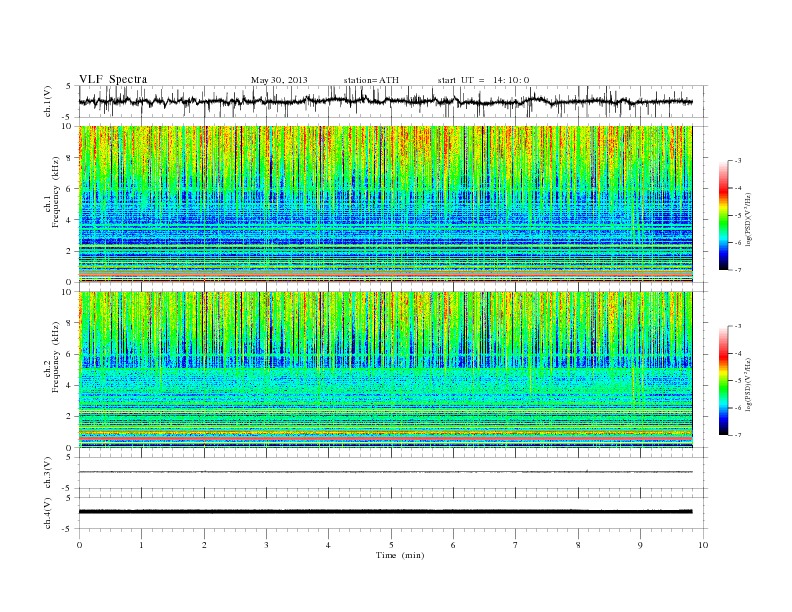Screen dimensions: 792x612
Task: Click the "ch.4(V)" axis label
Action: click(x=48, y=513)
